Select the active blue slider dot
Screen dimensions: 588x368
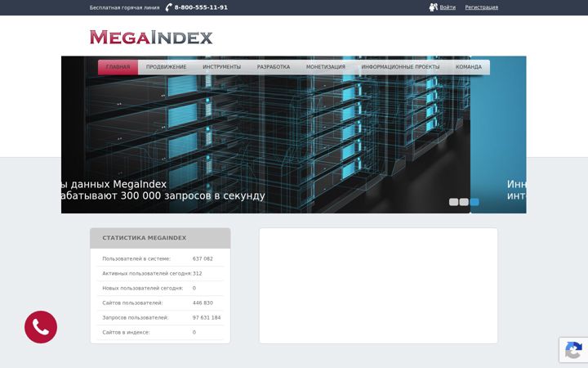pos(474,202)
